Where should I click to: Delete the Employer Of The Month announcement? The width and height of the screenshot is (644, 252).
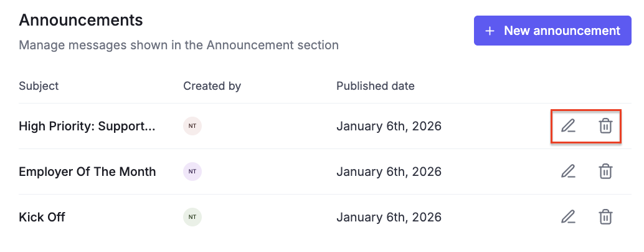(605, 172)
